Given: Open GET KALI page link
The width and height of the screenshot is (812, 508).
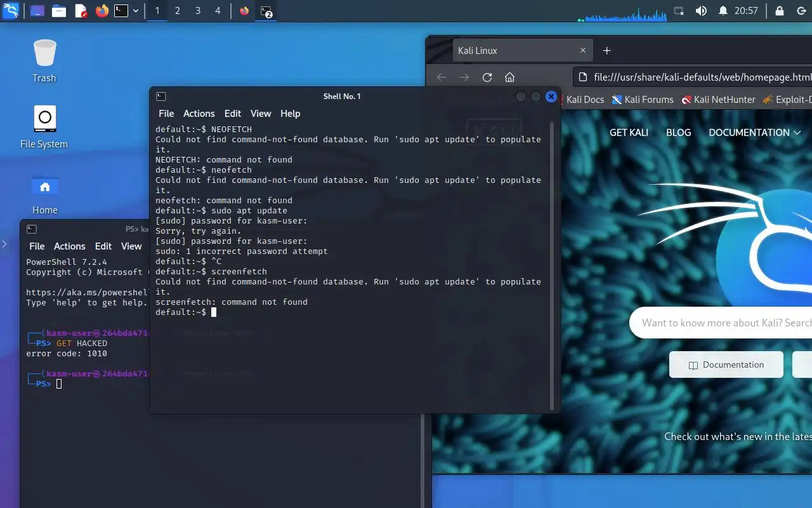Looking at the screenshot, I should [629, 133].
